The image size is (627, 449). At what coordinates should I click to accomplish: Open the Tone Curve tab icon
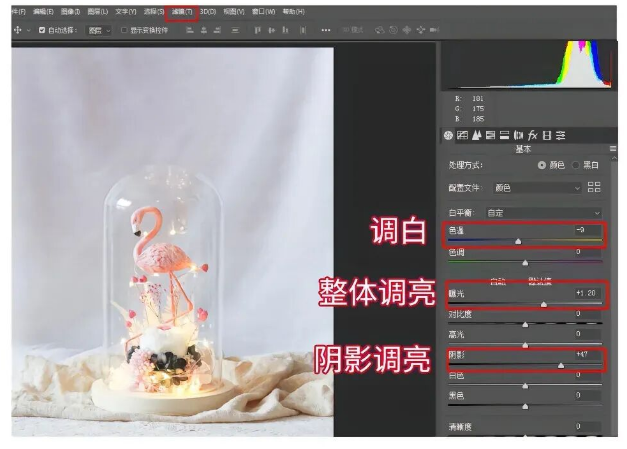click(462, 136)
